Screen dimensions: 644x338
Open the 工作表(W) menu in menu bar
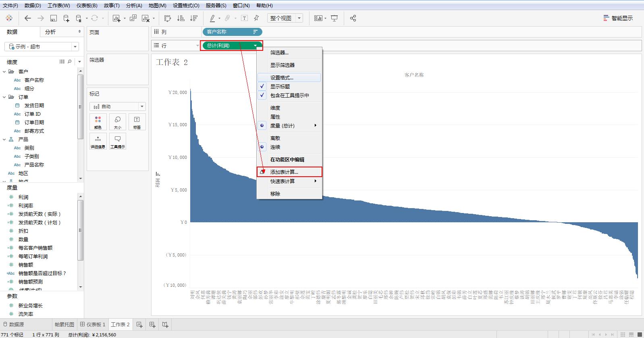[59, 6]
